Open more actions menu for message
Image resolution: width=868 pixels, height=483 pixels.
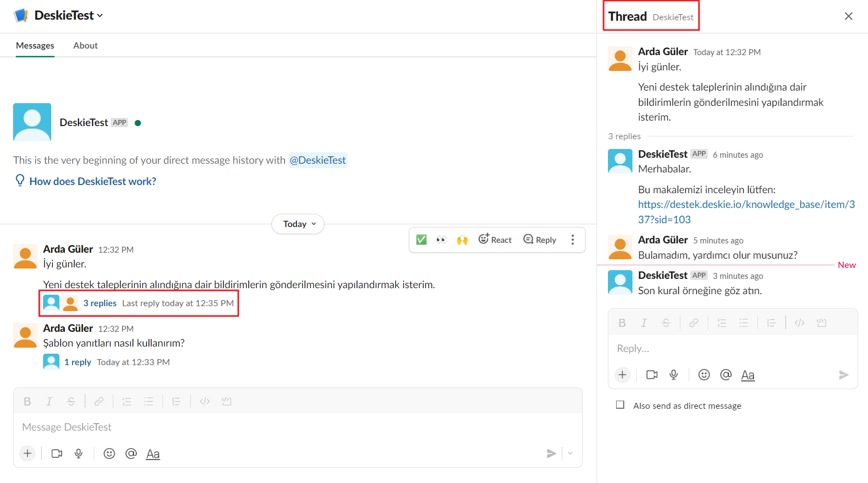pyautogui.click(x=572, y=240)
